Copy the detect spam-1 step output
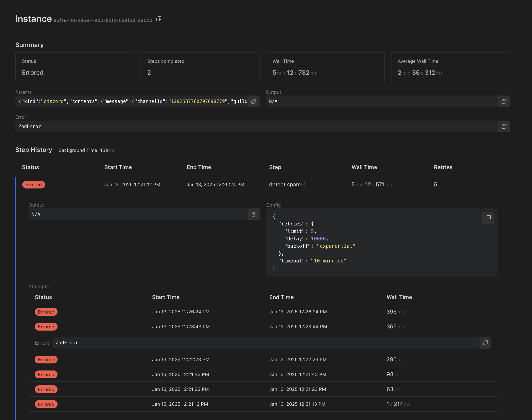 [254, 214]
